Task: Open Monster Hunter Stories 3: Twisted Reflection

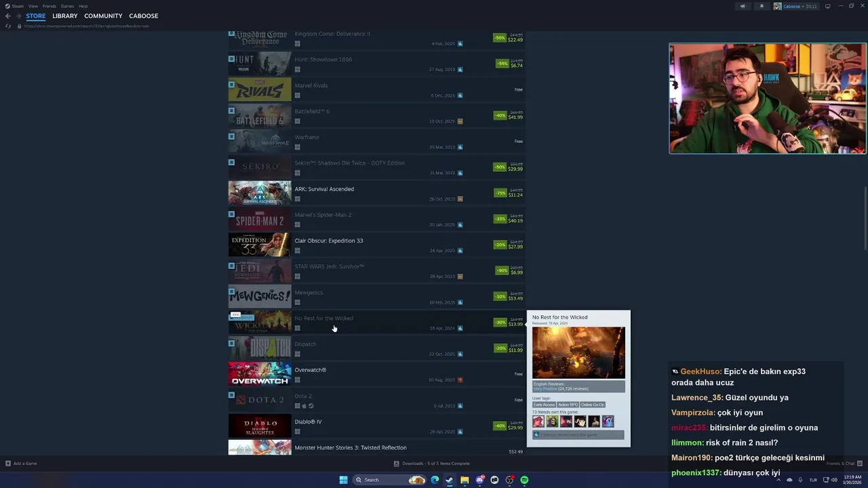Action: (376, 448)
